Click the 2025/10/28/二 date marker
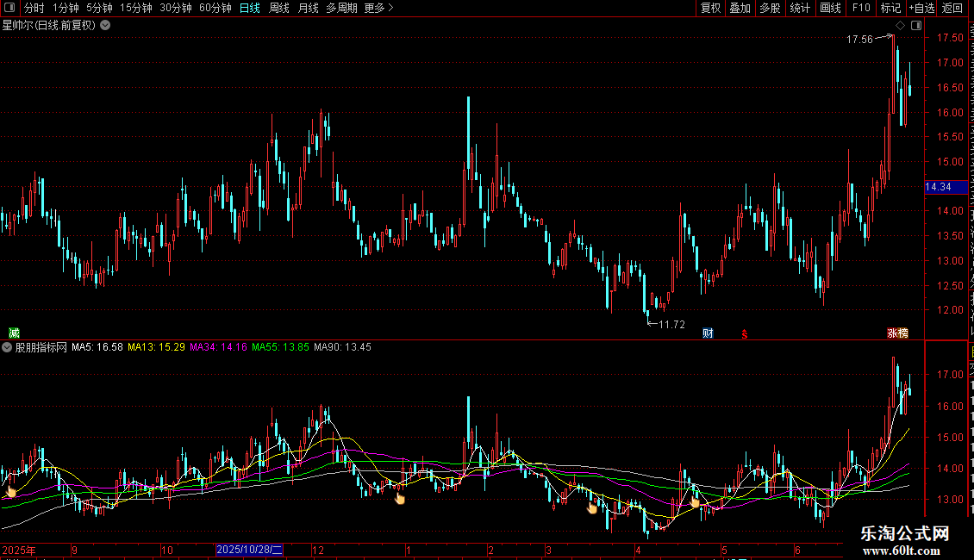 click(249, 550)
